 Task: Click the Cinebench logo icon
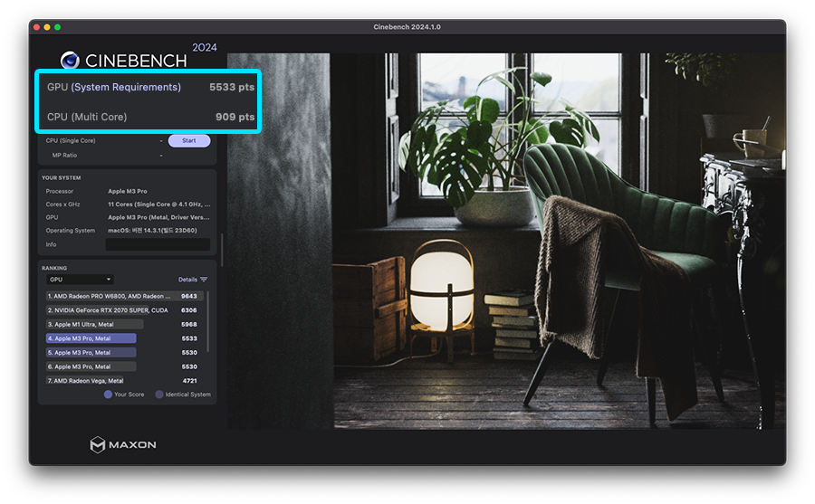pos(70,61)
